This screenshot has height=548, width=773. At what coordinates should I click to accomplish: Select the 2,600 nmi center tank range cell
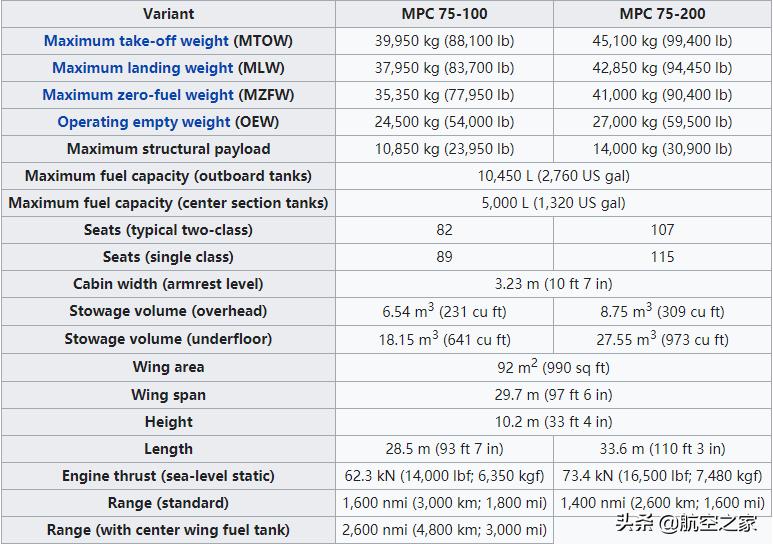[444, 530]
